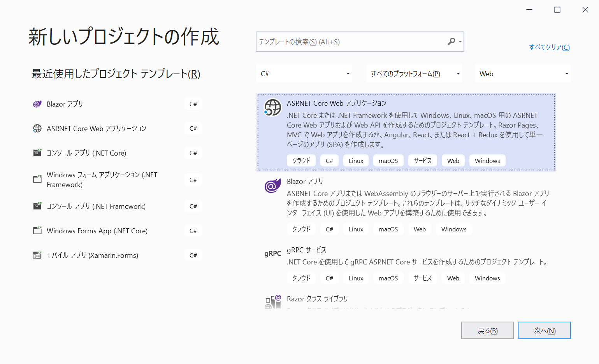Select the モバイル アプリ (Xamarin.Forms) icon
The height and width of the screenshot is (364, 599).
(x=37, y=255)
